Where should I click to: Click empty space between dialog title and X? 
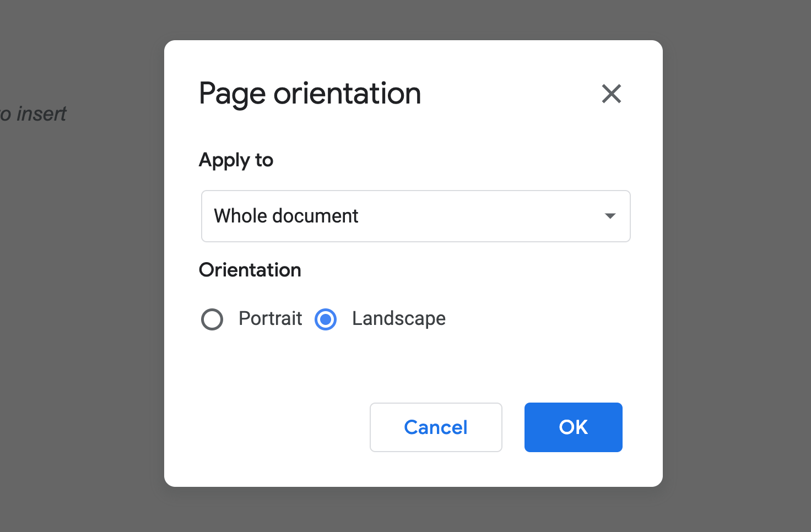(x=510, y=94)
